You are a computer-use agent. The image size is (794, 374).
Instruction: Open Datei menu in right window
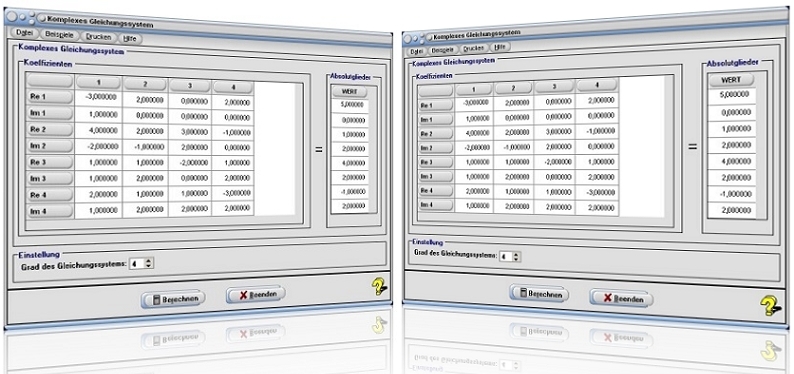(x=417, y=51)
